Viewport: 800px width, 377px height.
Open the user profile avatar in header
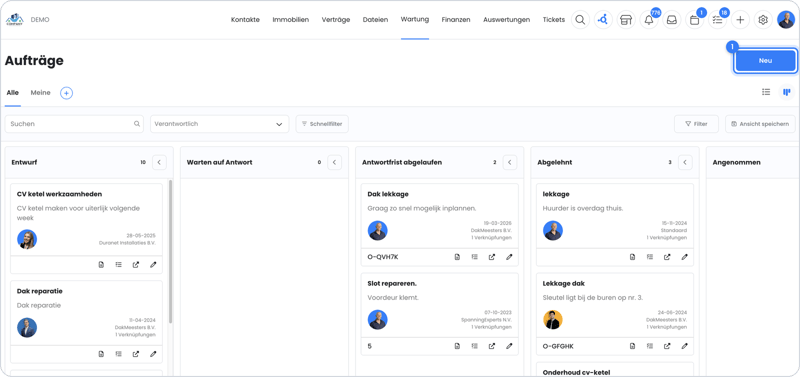click(x=786, y=20)
